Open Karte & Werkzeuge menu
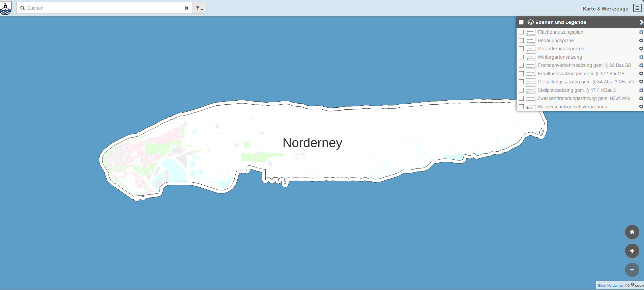The image size is (644, 290). 605,9
